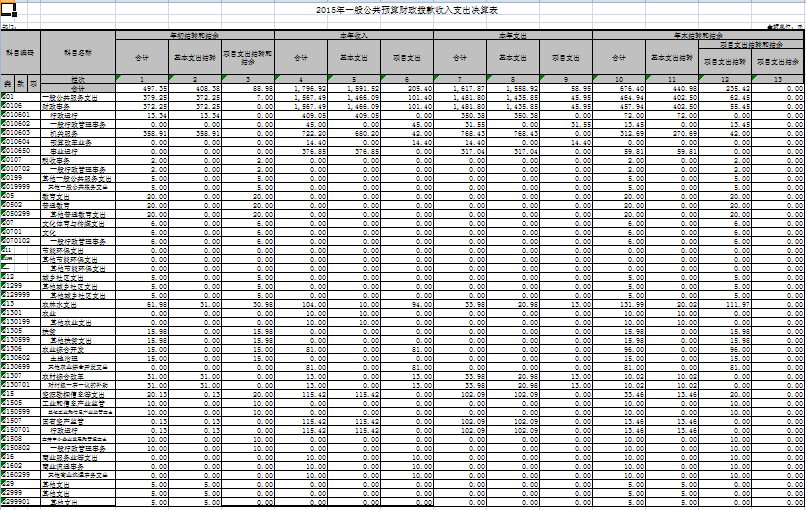Select the cell showing 131.99
The image size is (806, 510).
coord(619,304)
